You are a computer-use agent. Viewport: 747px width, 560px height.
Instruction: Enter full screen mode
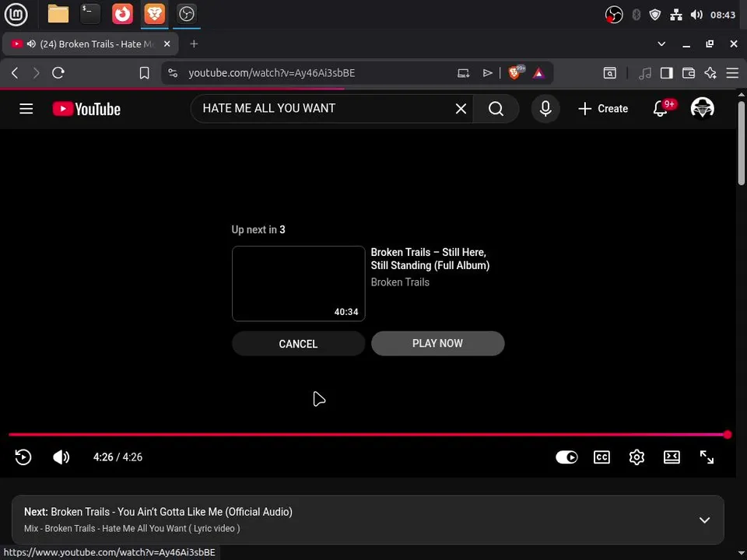click(x=707, y=457)
